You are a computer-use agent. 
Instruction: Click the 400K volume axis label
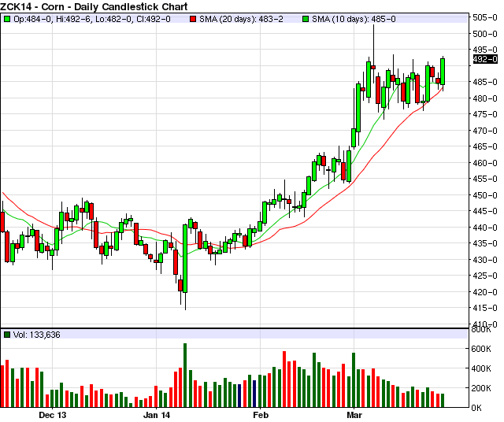pyautogui.click(x=481, y=368)
